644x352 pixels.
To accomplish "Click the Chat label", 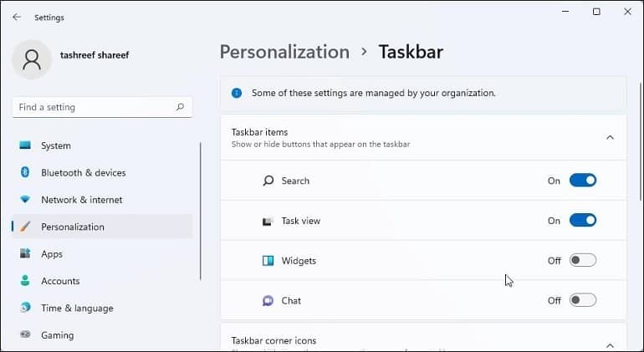I will pos(291,301).
